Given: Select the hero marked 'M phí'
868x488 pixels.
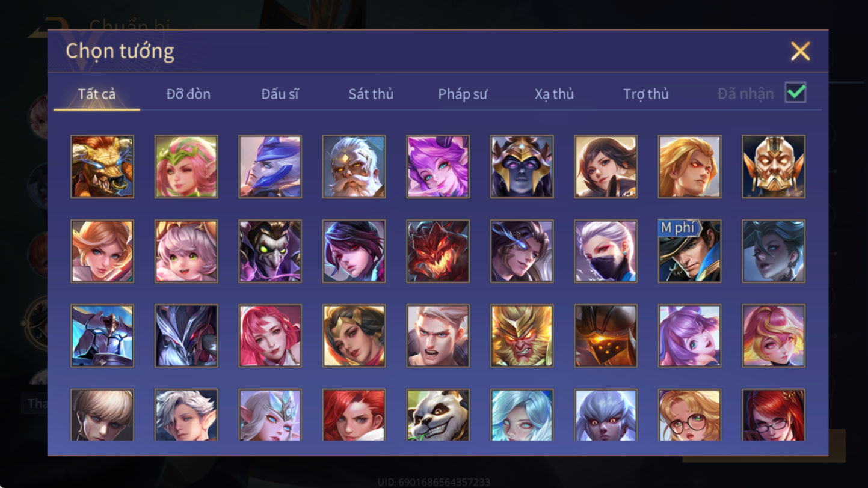Looking at the screenshot, I should (x=689, y=251).
